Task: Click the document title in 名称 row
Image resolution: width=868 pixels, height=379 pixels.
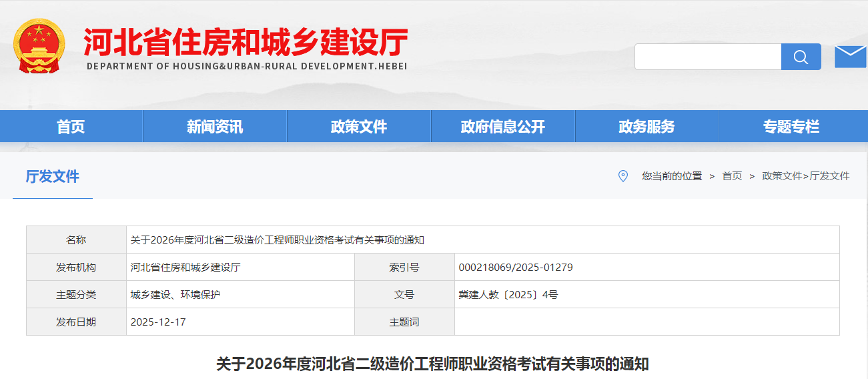Action: (277, 240)
